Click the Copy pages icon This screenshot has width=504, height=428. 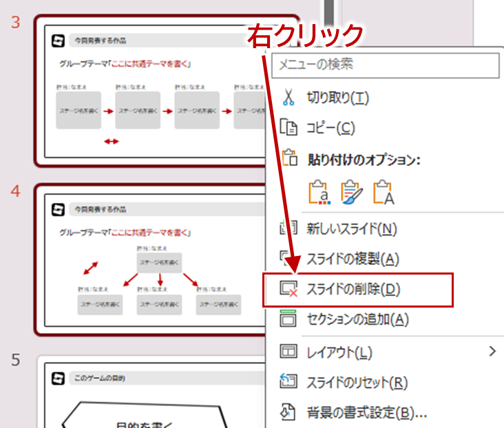click(x=288, y=127)
